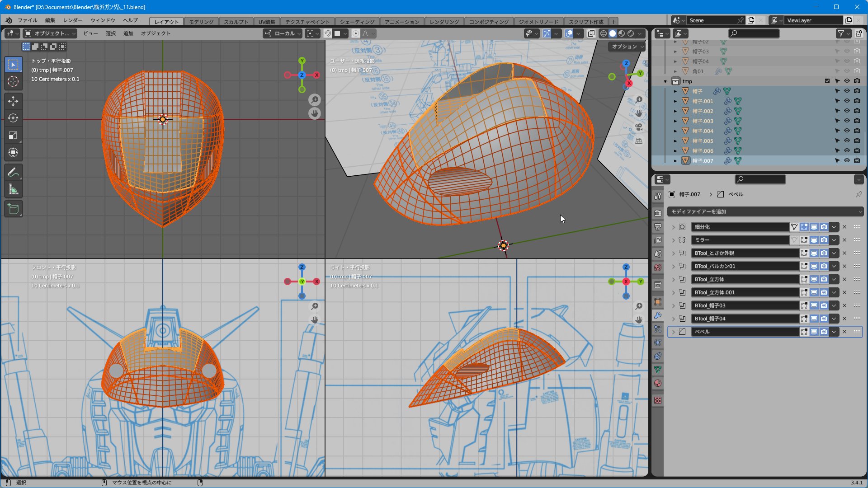The height and width of the screenshot is (488, 868).
Task: Select the Add Cube tool
Action: point(13,209)
